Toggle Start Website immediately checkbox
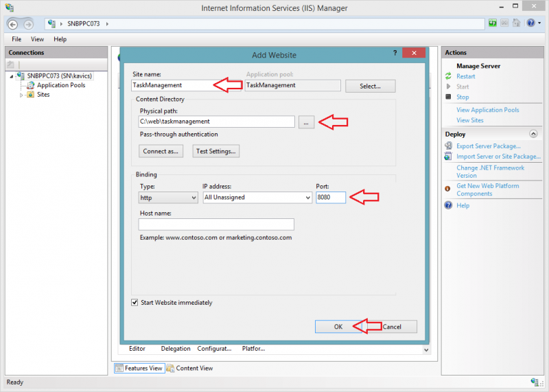 pos(135,302)
